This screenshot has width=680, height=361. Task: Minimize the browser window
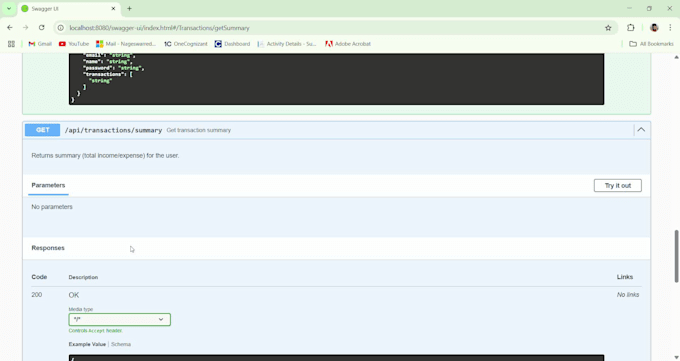tap(629, 9)
